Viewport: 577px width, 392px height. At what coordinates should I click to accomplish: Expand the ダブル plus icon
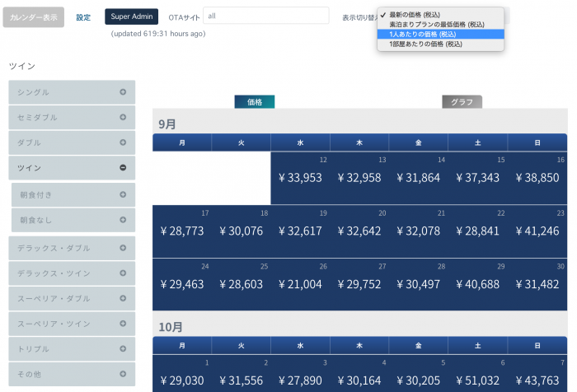[123, 142]
